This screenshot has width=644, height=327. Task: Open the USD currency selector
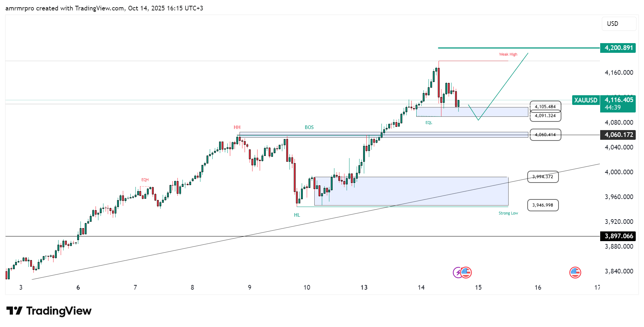click(x=618, y=24)
